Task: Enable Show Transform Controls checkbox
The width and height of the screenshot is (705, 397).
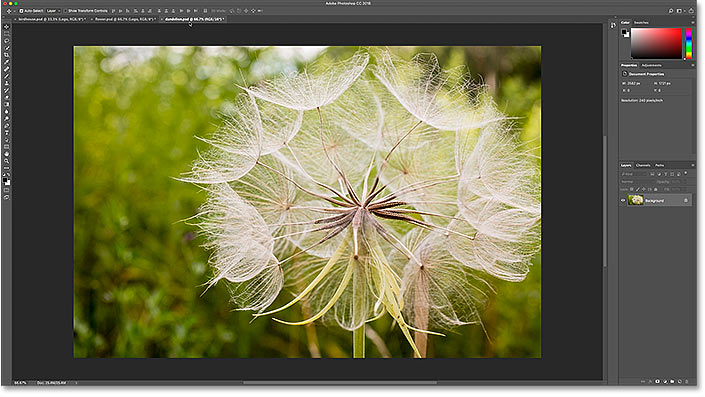Action: pyautogui.click(x=65, y=11)
